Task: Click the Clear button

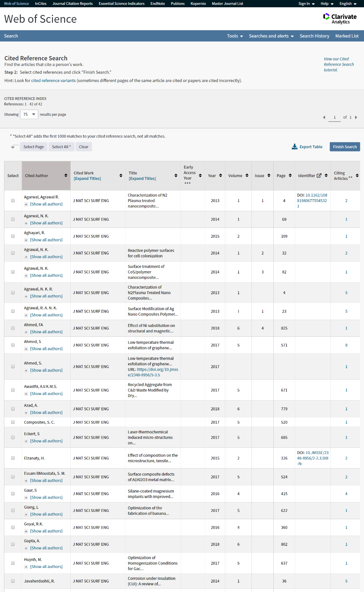Action: (x=84, y=147)
